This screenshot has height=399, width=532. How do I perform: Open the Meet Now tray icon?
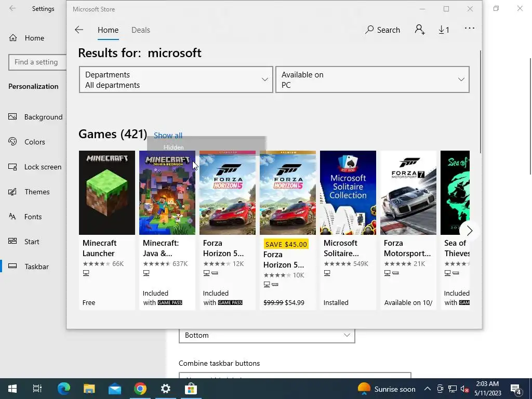pyautogui.click(x=440, y=389)
